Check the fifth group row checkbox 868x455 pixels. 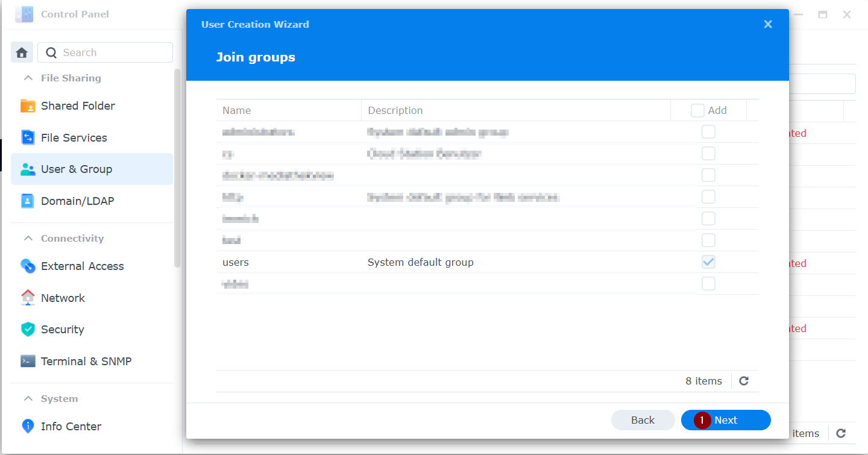point(708,219)
